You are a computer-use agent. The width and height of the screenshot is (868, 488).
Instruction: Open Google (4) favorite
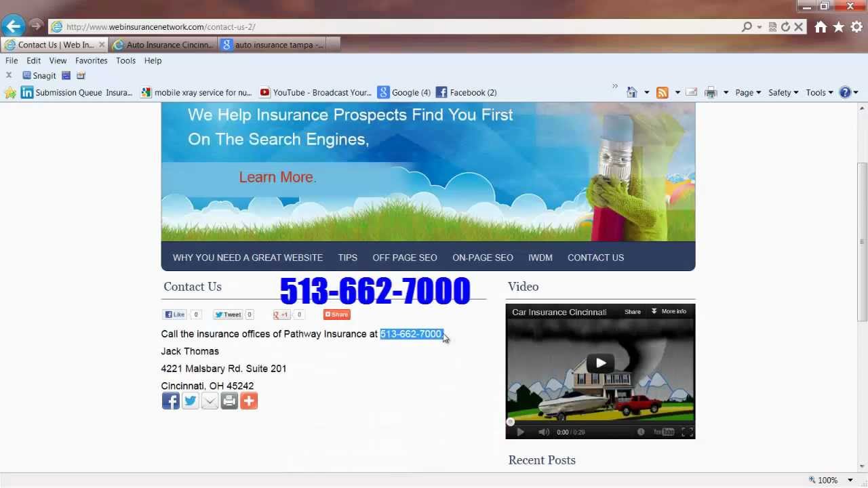coord(404,92)
